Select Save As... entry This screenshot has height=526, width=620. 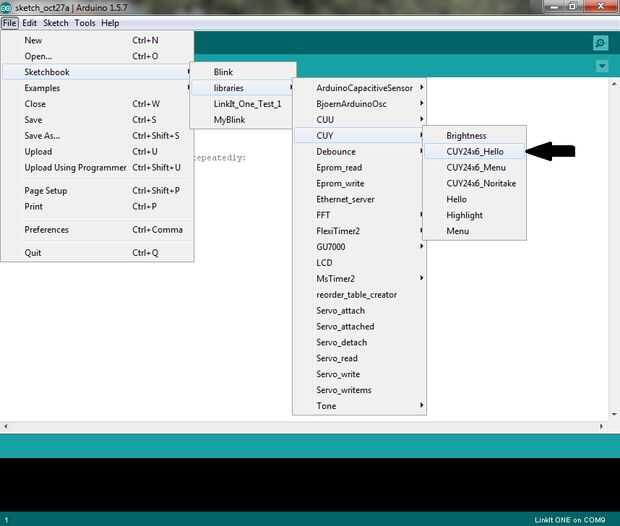[97, 136]
